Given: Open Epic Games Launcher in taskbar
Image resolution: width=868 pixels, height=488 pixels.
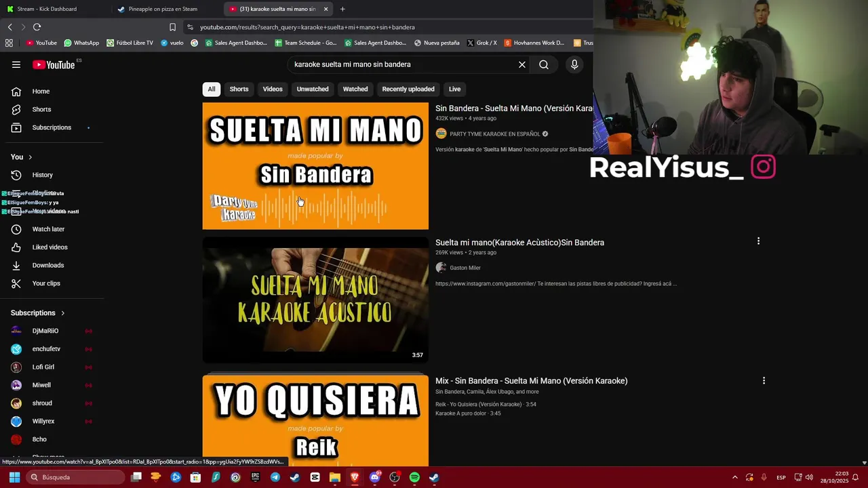Looking at the screenshot, I should coord(255,477).
